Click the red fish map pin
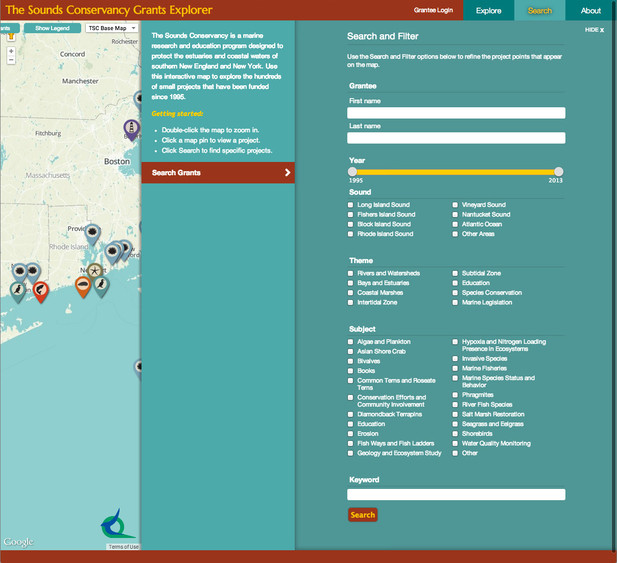The height and width of the screenshot is (563, 617). coord(41,291)
